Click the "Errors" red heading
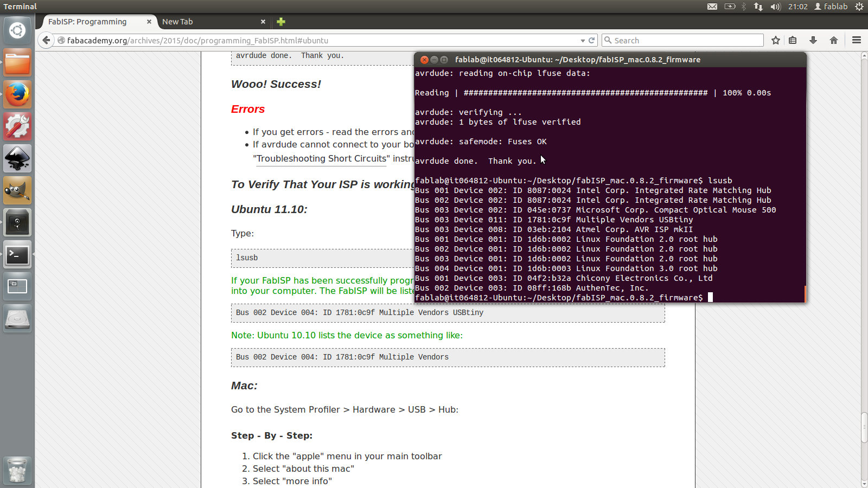 pos(248,109)
